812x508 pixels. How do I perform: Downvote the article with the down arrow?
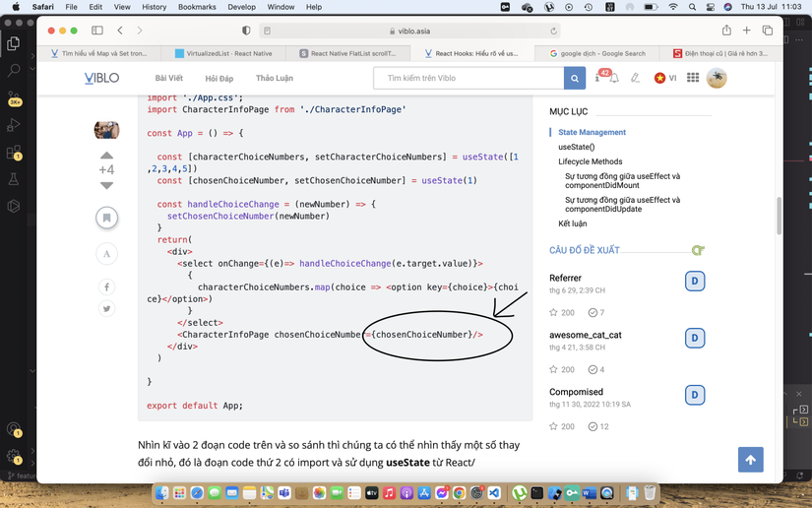tap(106, 185)
